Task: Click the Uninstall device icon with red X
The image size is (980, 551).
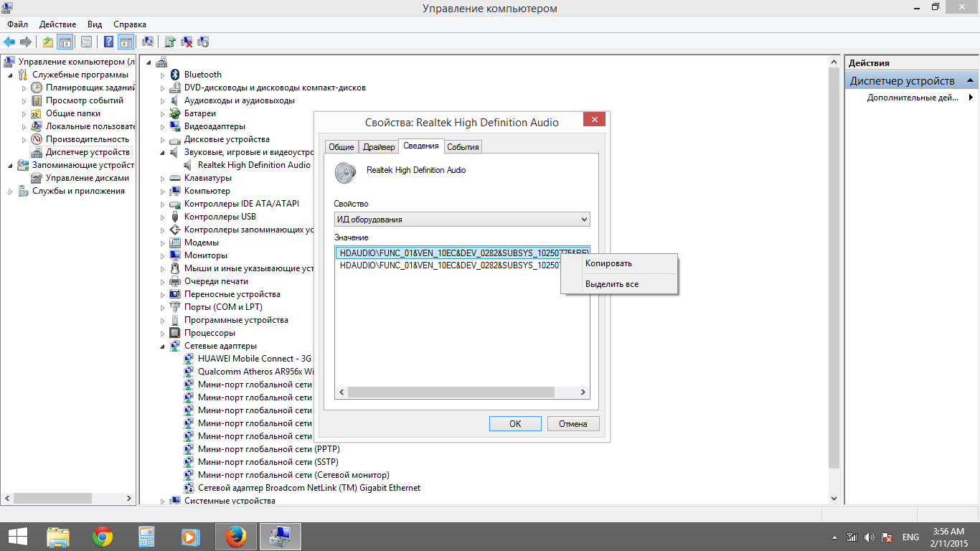Action: (x=187, y=42)
